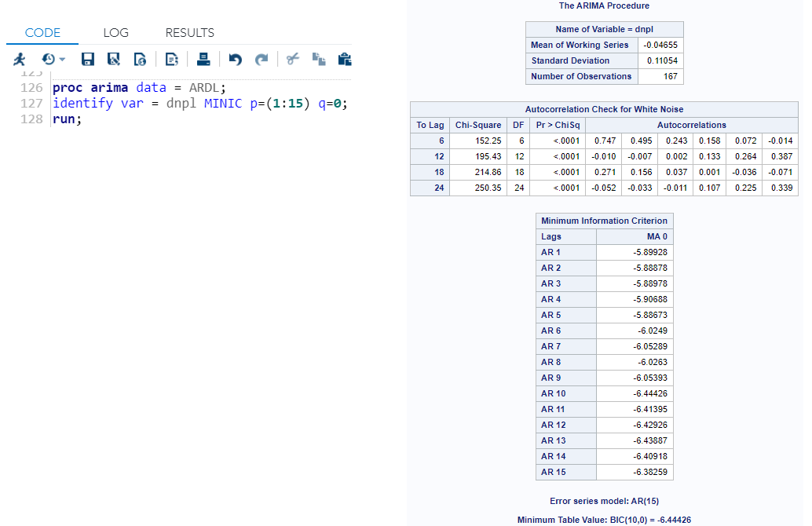The height and width of the screenshot is (526, 812).
Task: Format the SAS code
Action: tap(172, 59)
